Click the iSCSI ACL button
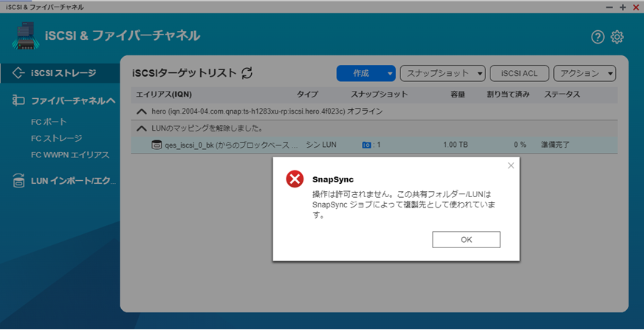Viewport: 644px width, 330px height. click(519, 73)
